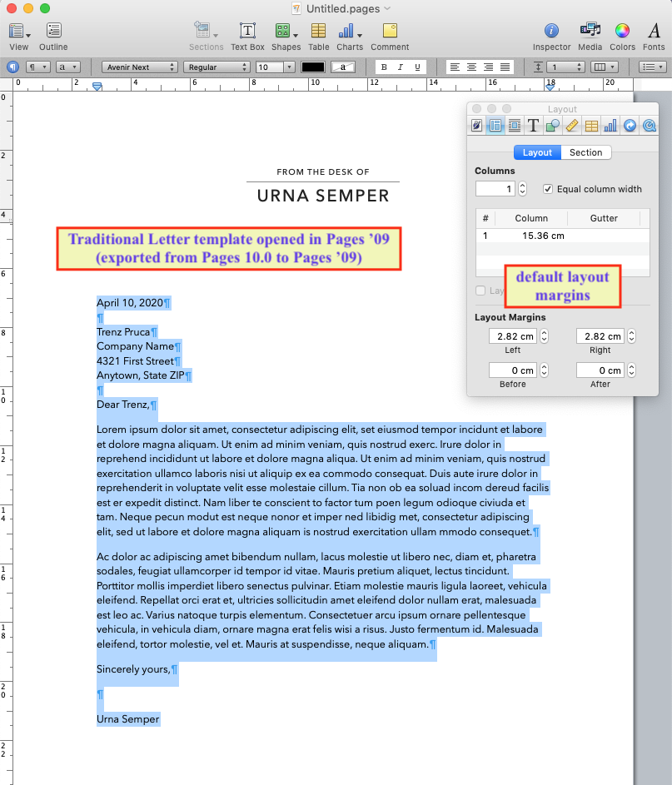Open the View toolbar menu
This screenshot has height=785, width=672.
[x=19, y=37]
